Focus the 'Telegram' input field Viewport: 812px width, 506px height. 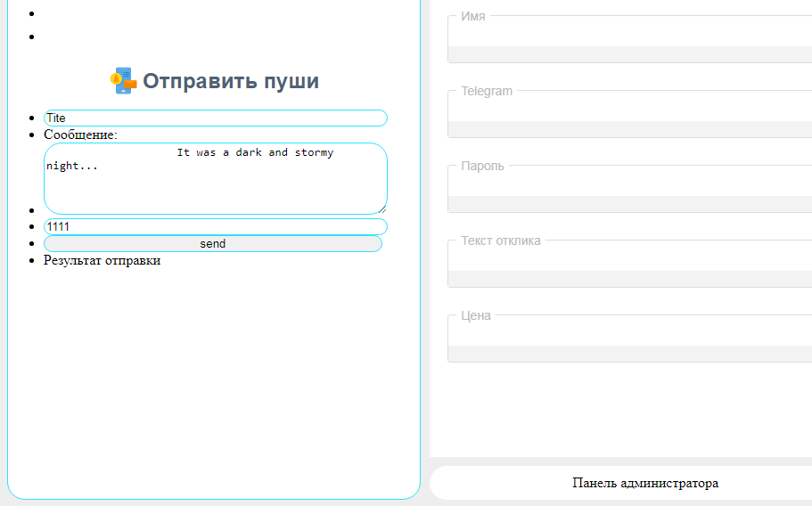coord(629,108)
